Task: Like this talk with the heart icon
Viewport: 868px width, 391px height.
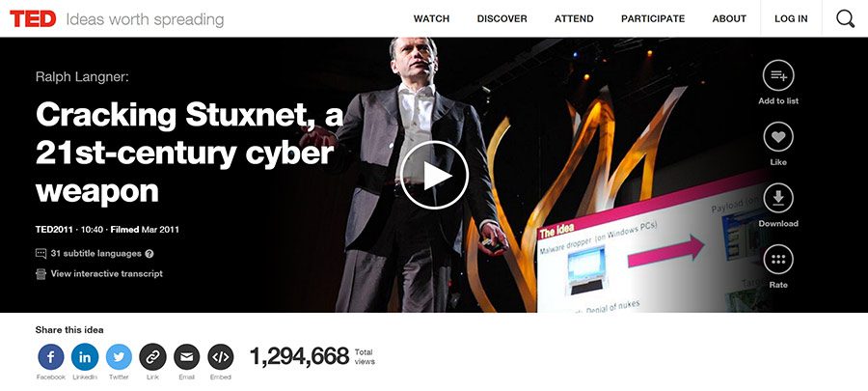Action: [778, 137]
